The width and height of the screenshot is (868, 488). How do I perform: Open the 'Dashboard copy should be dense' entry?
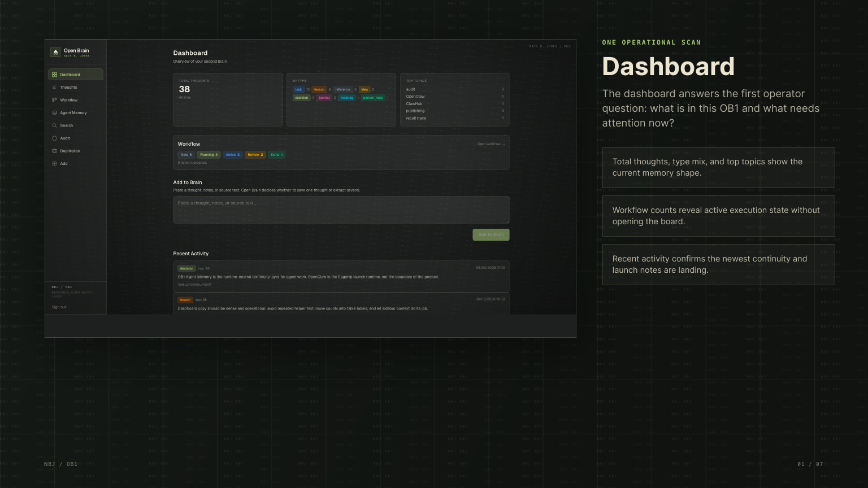[x=341, y=304]
